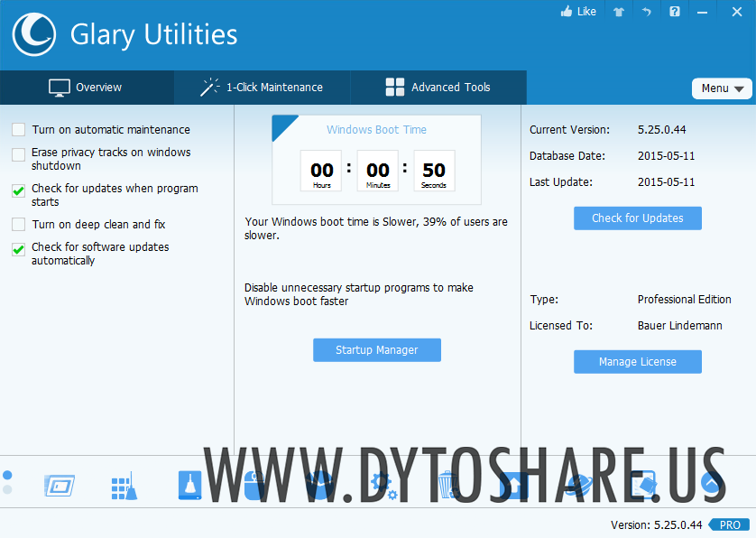Click the PRO badge in status bar
The image size is (756, 538).
point(730,525)
